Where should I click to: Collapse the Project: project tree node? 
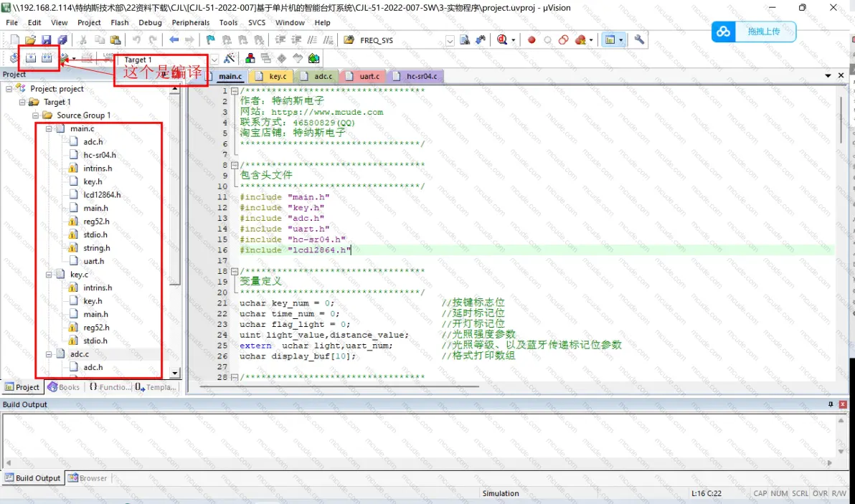click(9, 88)
